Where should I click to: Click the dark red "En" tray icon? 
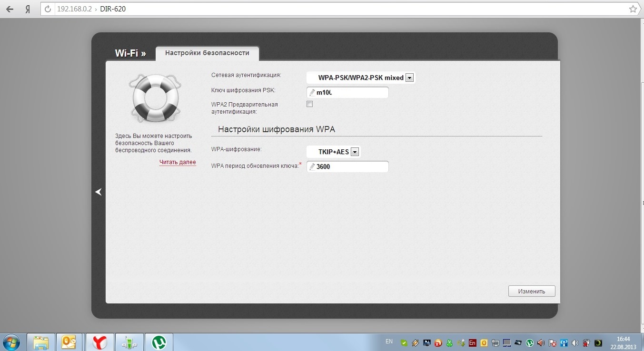(472, 342)
